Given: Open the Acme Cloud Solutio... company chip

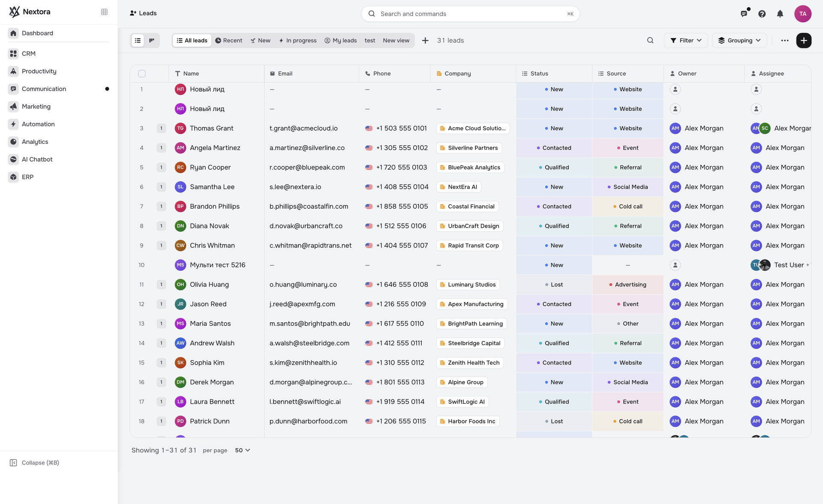Looking at the screenshot, I should [473, 128].
